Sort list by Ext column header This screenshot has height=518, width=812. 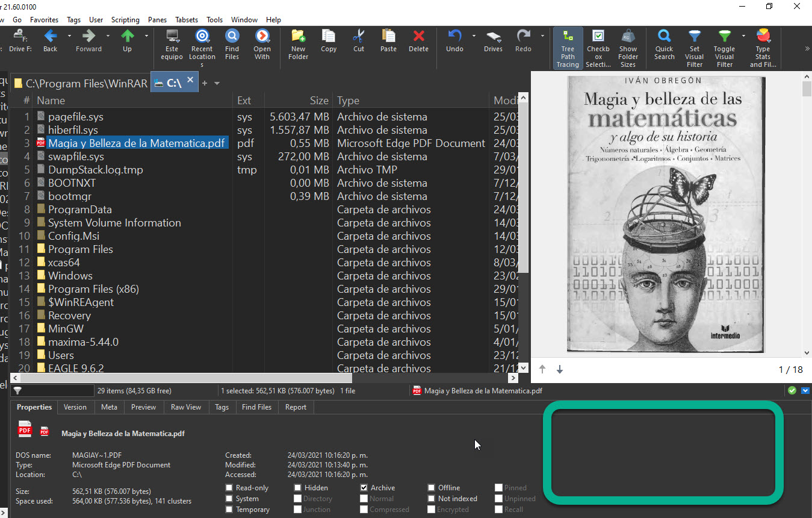(x=249, y=101)
